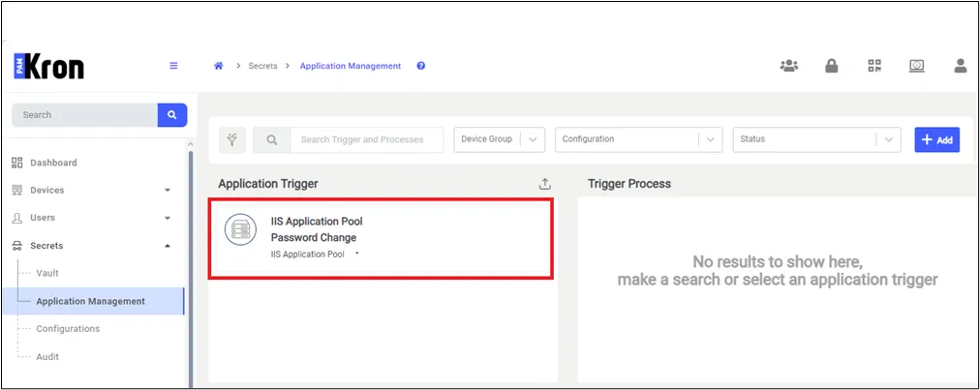The height and width of the screenshot is (390, 980).
Task: Click the Secrets sidebar icon
Action: pos(17,246)
